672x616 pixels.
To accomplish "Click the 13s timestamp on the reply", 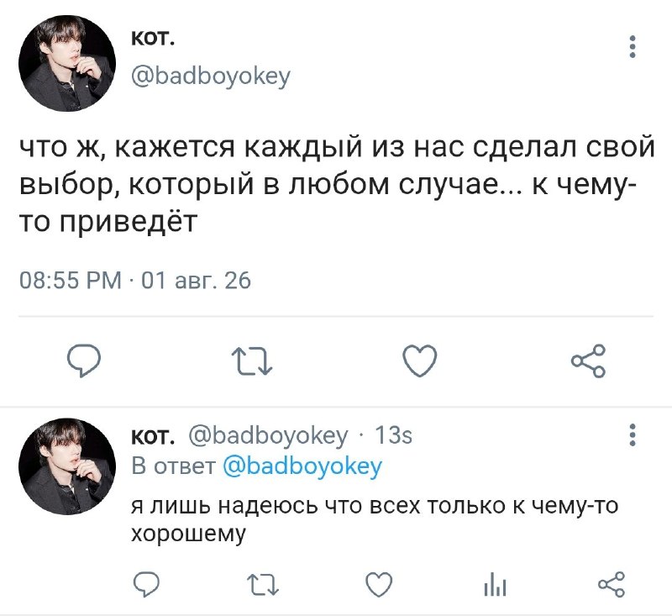I will (393, 435).
